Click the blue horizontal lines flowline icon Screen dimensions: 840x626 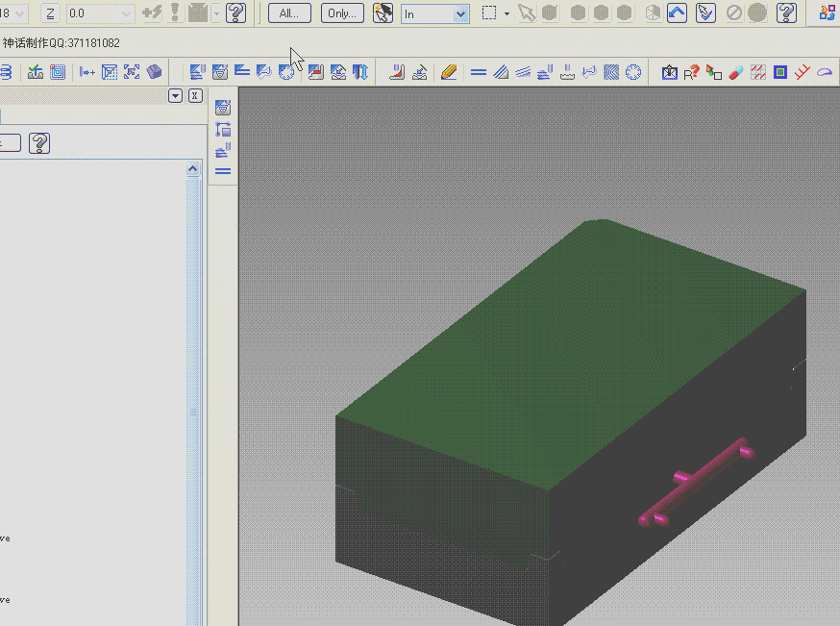point(242,71)
